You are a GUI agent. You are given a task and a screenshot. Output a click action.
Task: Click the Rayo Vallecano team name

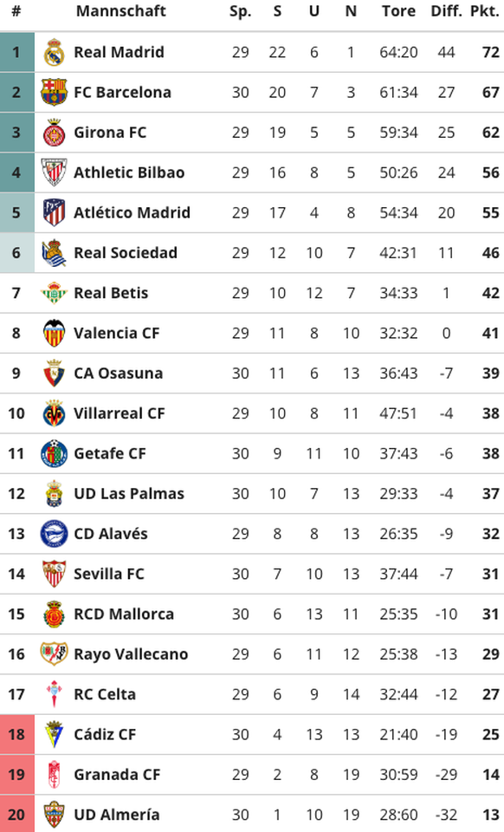pos(131,654)
